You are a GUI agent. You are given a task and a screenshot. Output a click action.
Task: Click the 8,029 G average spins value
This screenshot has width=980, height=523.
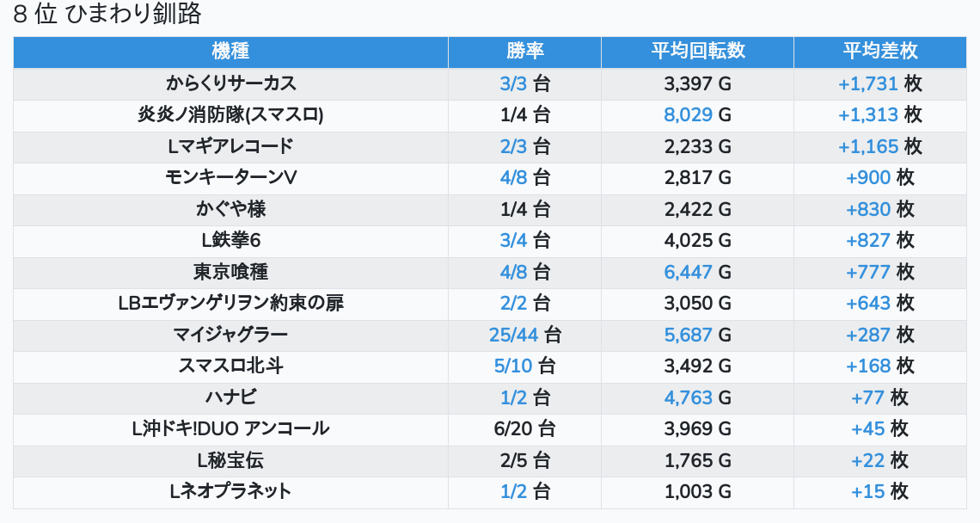697,115
